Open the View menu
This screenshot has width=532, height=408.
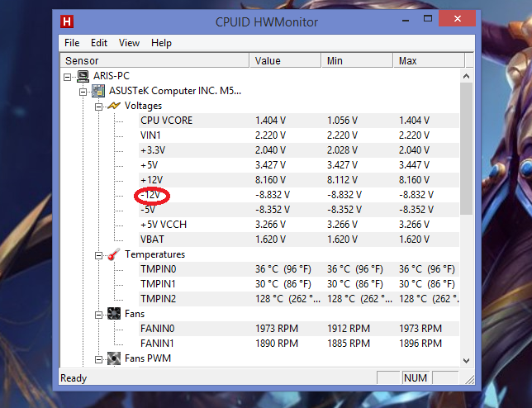[x=129, y=43]
